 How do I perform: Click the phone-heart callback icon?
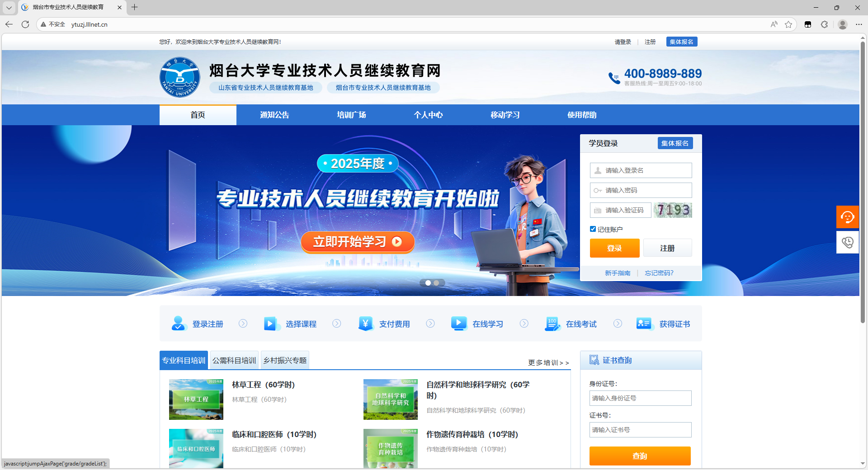847,242
